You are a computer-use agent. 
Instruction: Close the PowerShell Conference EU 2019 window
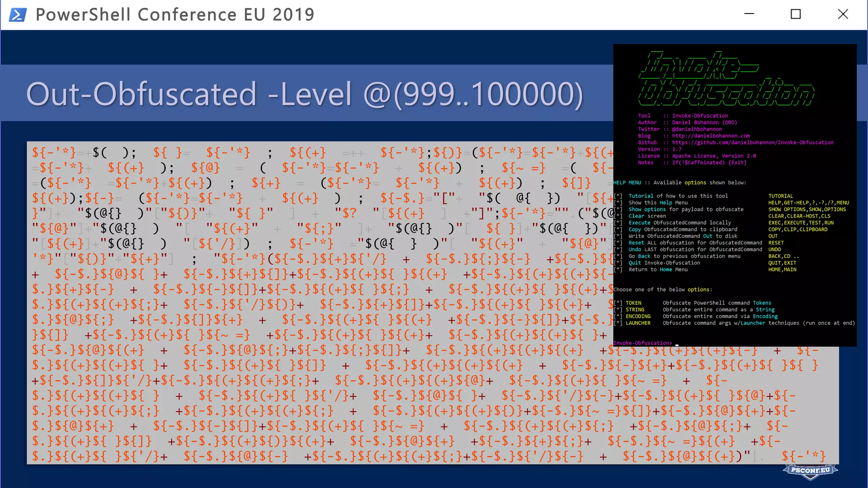click(x=843, y=14)
